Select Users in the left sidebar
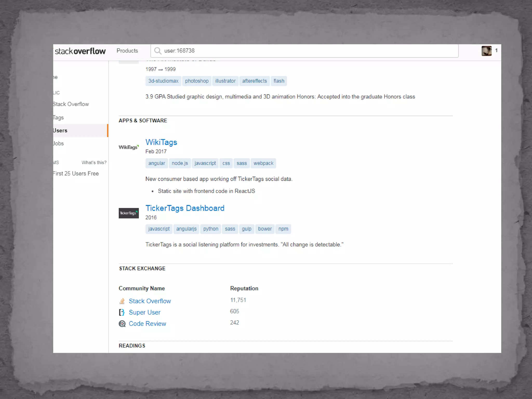The image size is (532, 399). pos(60,130)
